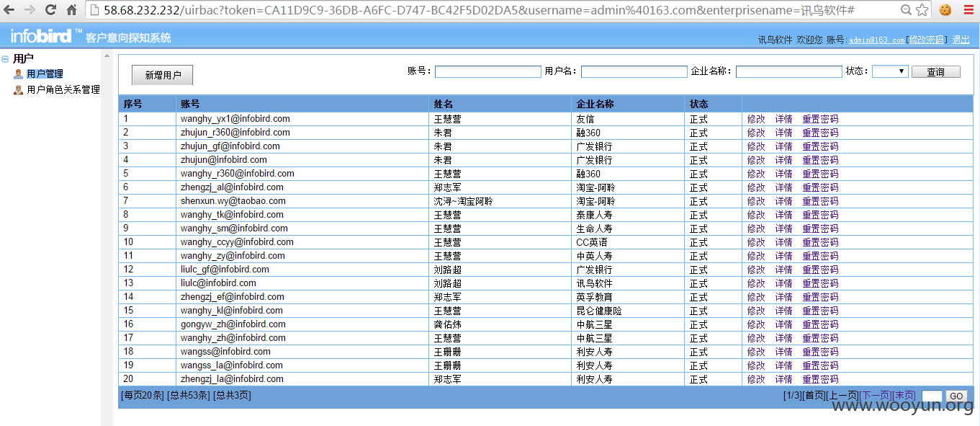This screenshot has height=426, width=980.
Task: Go to 上一页 previous page
Action: pos(842,396)
